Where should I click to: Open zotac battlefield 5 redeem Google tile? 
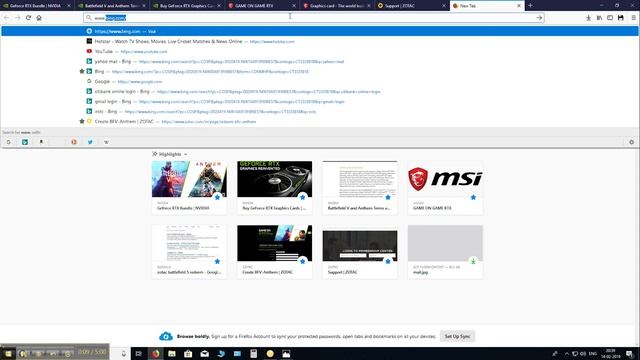click(x=189, y=251)
